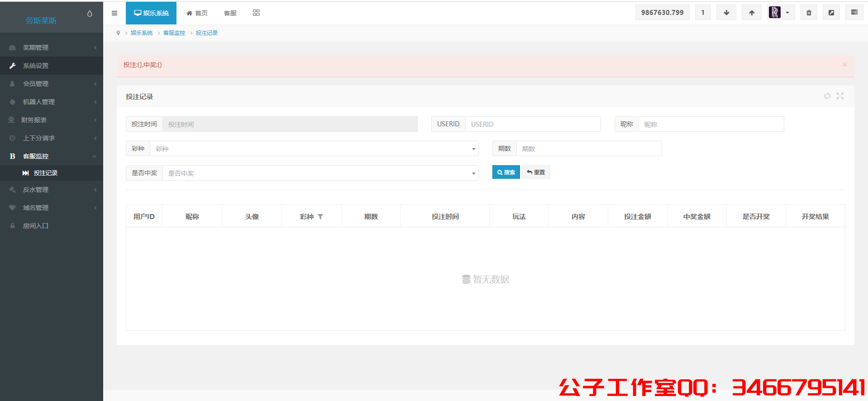
Task: Click the 开奖结果 column header
Action: click(x=816, y=216)
